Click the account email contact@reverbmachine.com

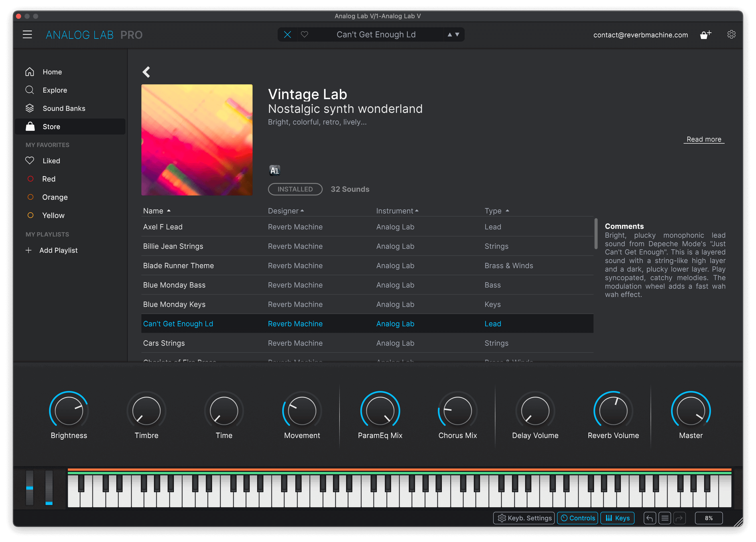pos(640,35)
